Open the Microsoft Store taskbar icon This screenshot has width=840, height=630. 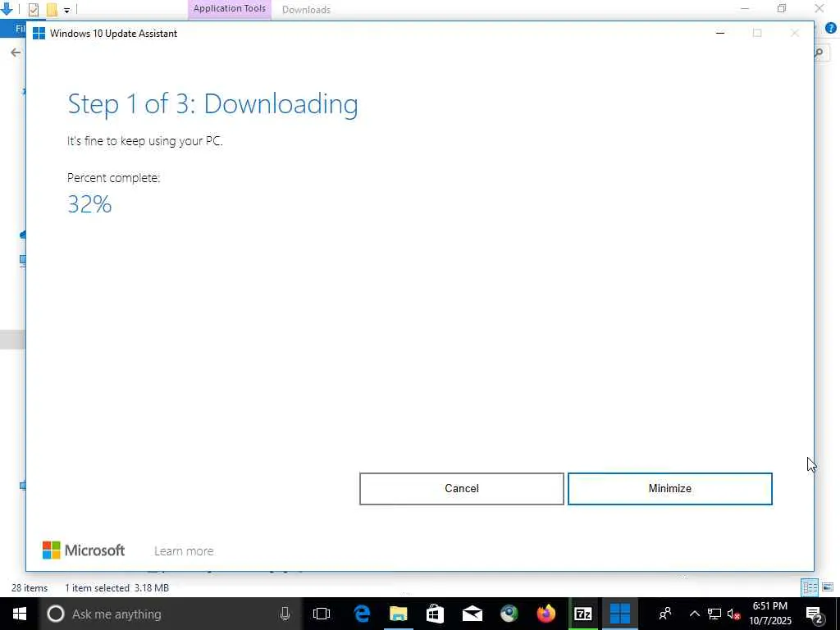435,614
